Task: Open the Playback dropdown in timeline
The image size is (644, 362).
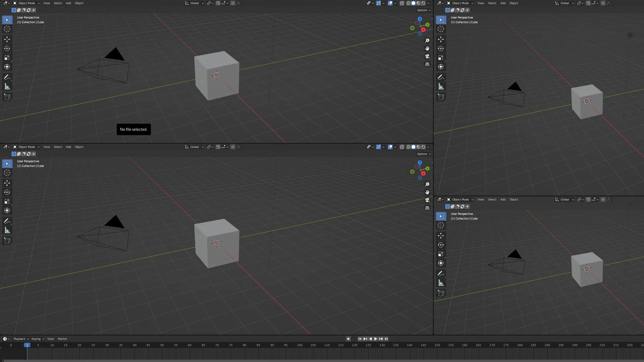Action: click(21, 339)
